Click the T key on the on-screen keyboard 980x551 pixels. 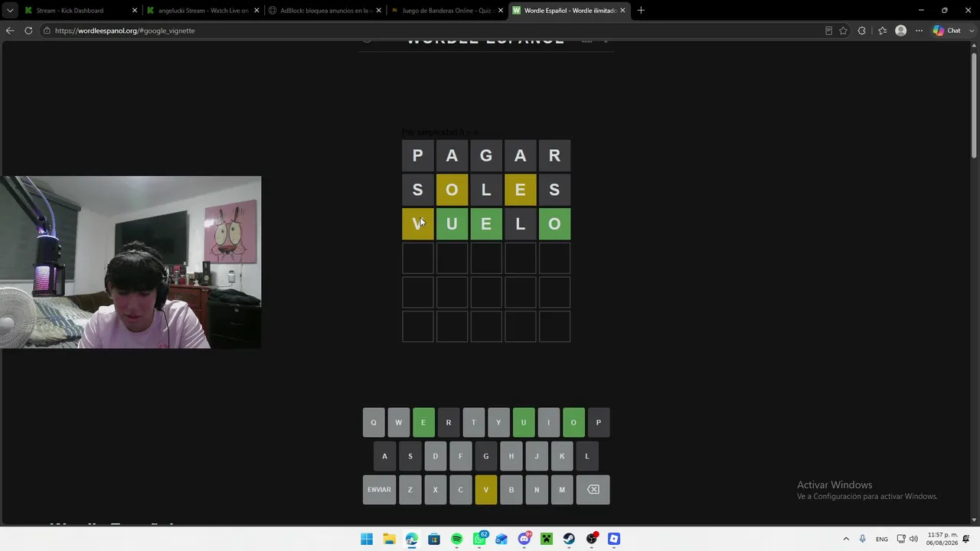[x=473, y=422]
